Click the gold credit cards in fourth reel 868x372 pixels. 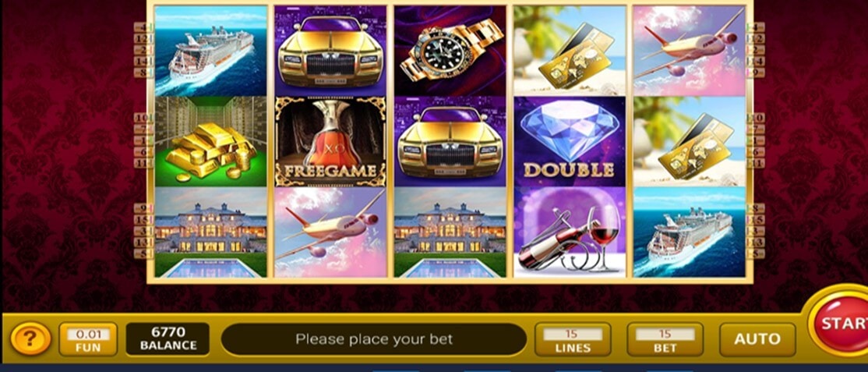570,51
